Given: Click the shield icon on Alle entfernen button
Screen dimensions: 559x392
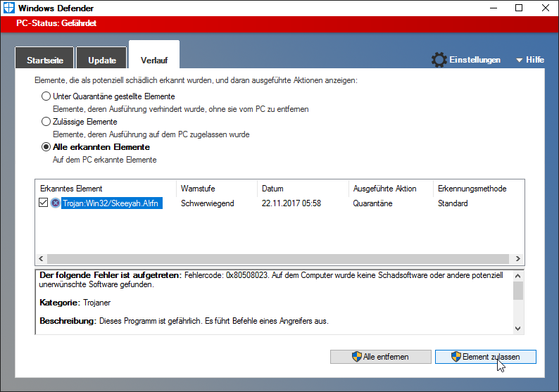Looking at the screenshot, I should coord(356,357).
